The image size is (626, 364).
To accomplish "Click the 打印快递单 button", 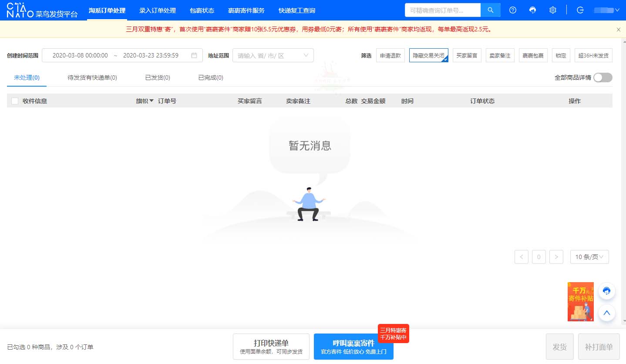I will coord(271,347).
